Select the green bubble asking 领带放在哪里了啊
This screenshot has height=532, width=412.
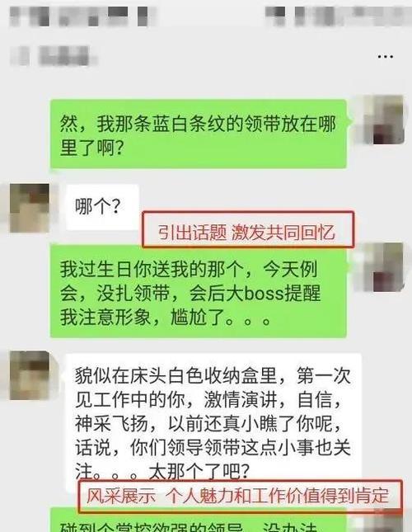(199, 134)
